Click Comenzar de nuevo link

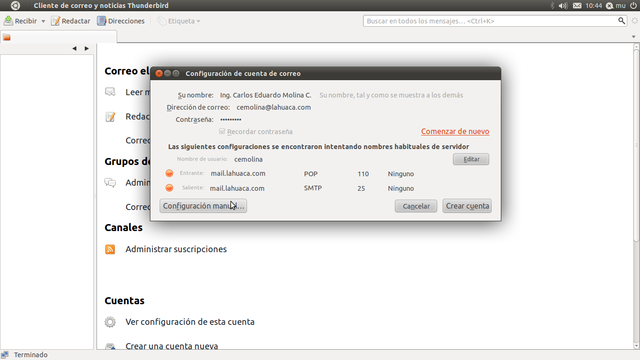click(455, 131)
